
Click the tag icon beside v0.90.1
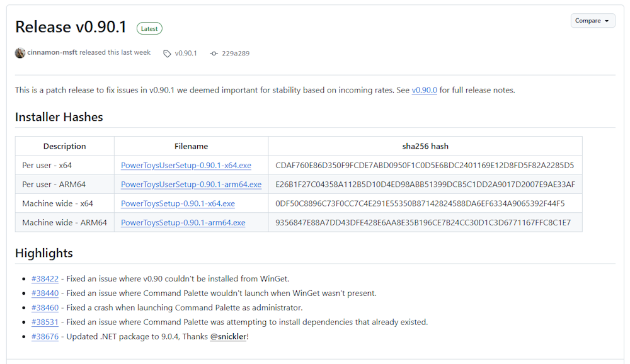coord(167,54)
